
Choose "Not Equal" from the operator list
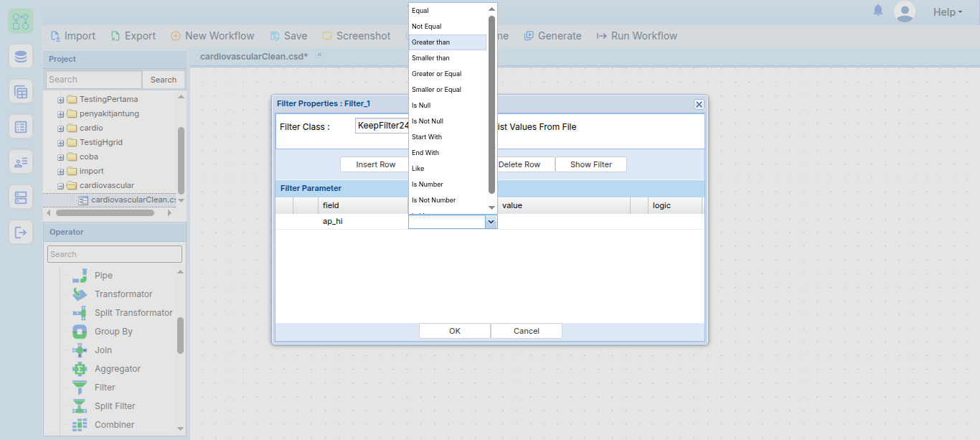[x=448, y=27]
